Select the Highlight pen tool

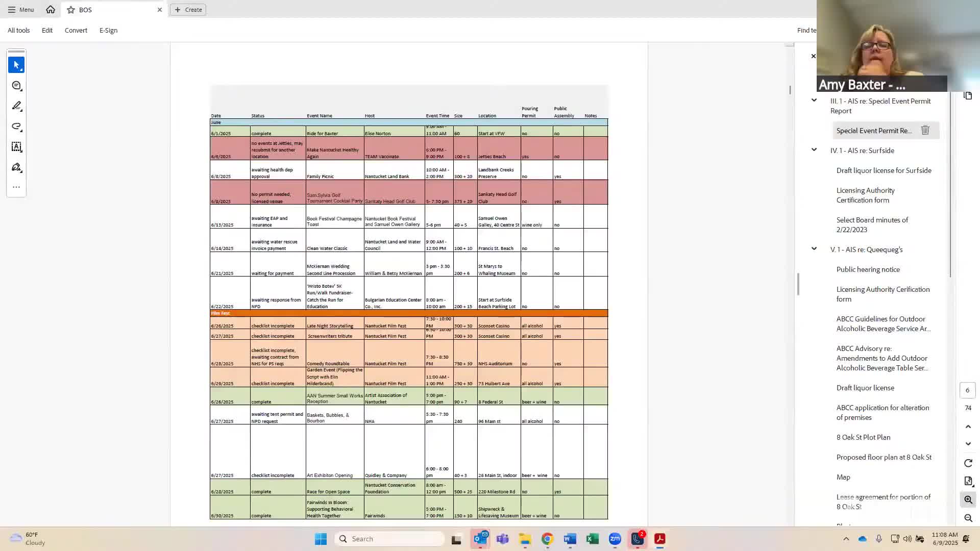click(x=16, y=106)
